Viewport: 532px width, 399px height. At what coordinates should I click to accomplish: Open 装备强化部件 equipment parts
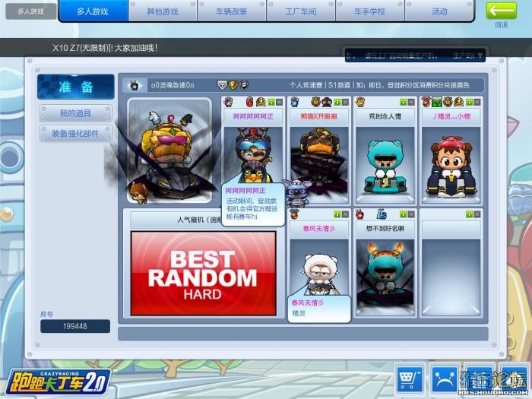pyautogui.click(x=76, y=134)
